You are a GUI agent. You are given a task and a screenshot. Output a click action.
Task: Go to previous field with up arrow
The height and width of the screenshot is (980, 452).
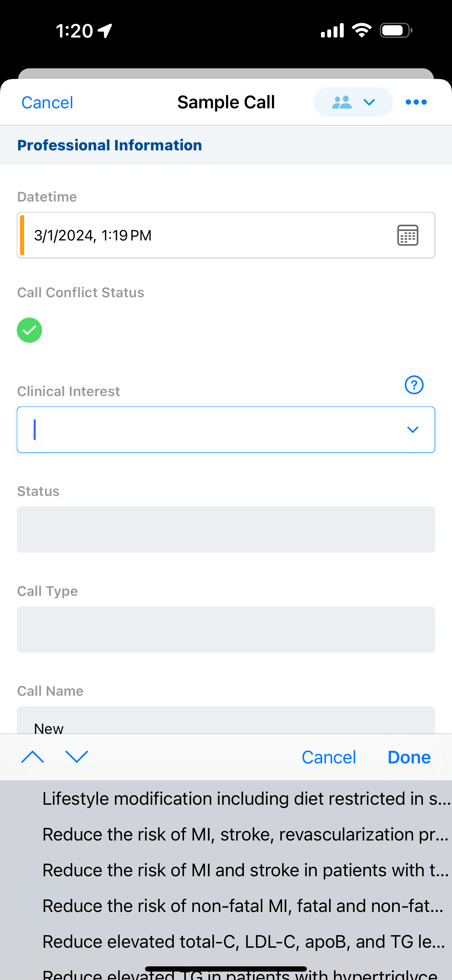[33, 757]
